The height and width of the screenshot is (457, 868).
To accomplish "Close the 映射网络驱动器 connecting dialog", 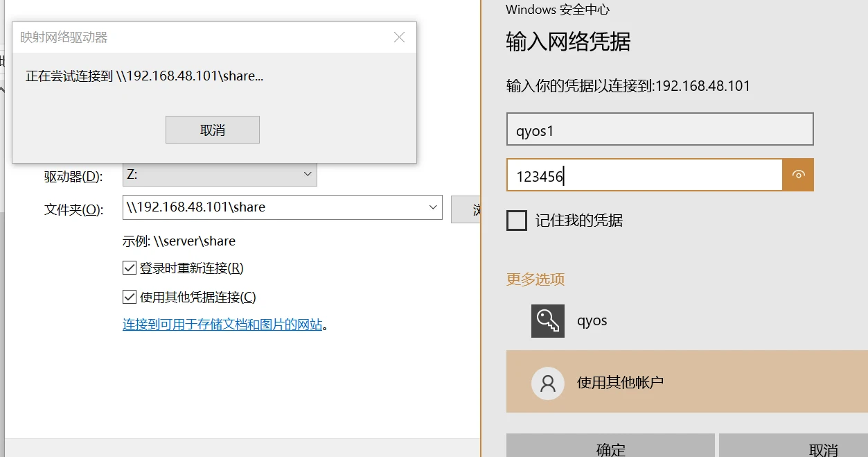I will (x=399, y=37).
